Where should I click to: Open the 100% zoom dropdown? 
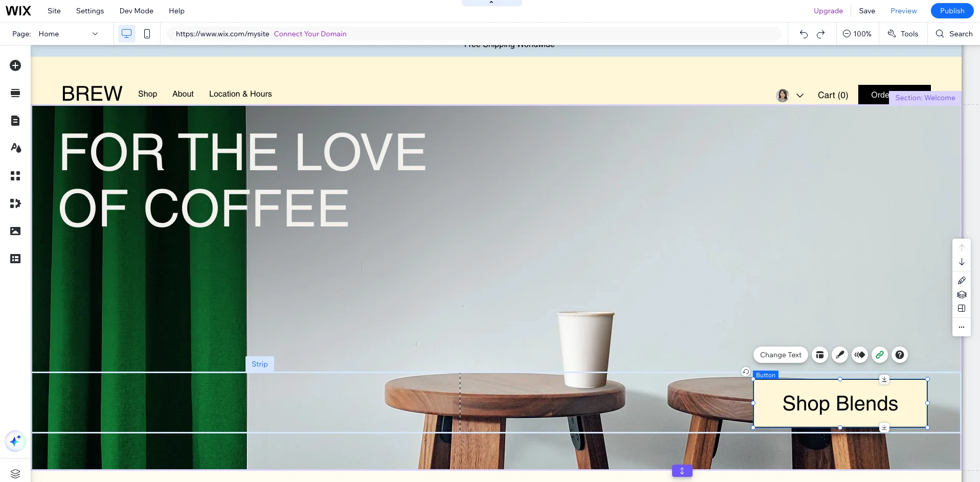tap(857, 33)
